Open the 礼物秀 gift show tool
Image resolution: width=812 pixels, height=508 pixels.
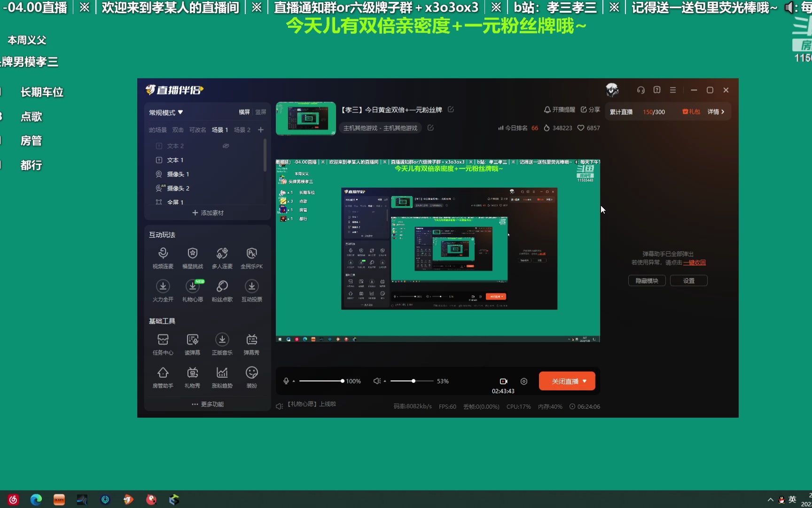pyautogui.click(x=193, y=377)
